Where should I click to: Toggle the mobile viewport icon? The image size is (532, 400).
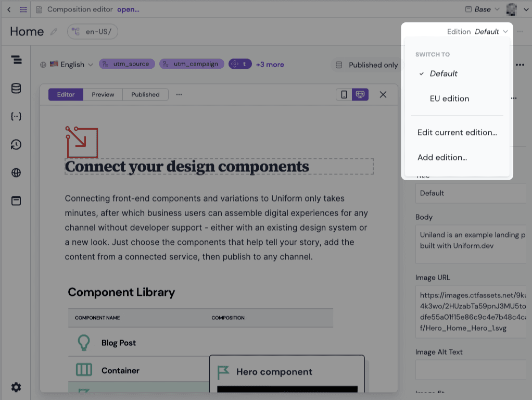(344, 94)
